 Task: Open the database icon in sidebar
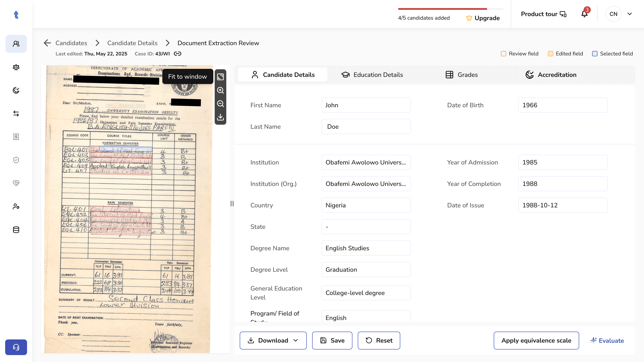point(16,229)
